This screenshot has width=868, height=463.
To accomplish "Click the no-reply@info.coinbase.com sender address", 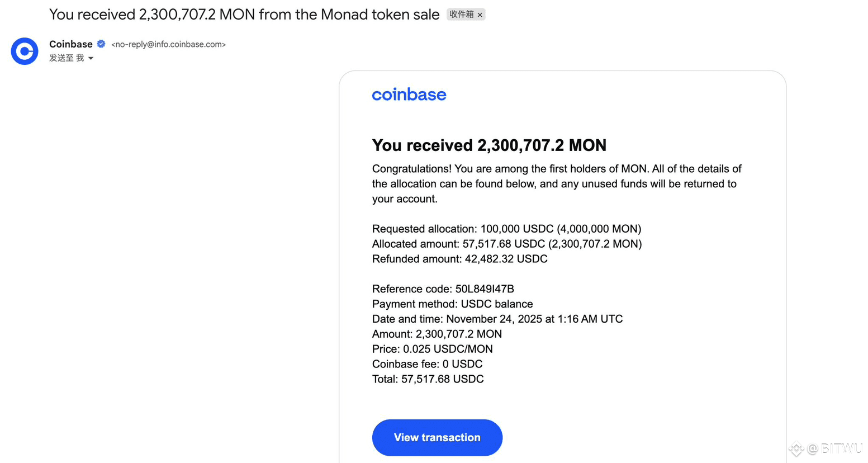I will click(x=168, y=44).
